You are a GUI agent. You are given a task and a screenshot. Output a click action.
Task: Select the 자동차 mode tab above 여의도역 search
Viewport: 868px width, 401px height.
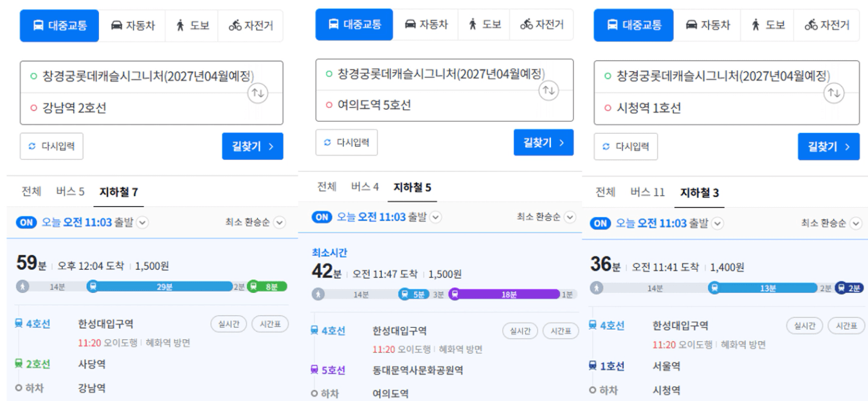pyautogui.click(x=425, y=24)
